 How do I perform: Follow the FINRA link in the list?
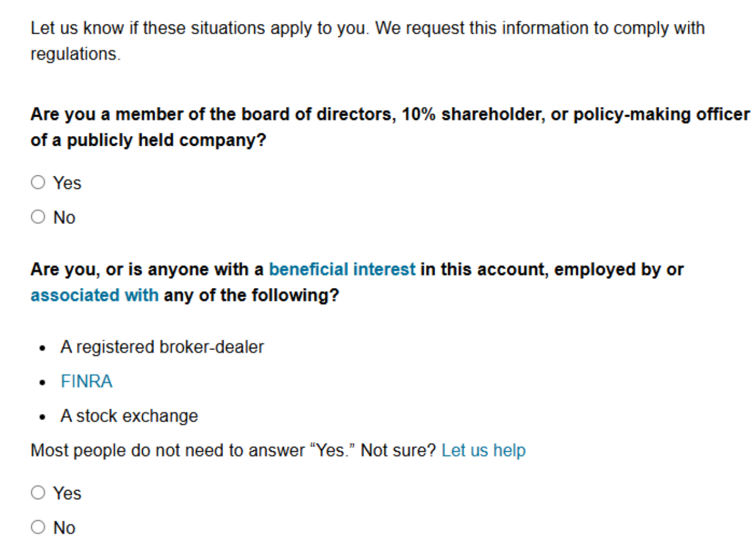click(x=86, y=381)
